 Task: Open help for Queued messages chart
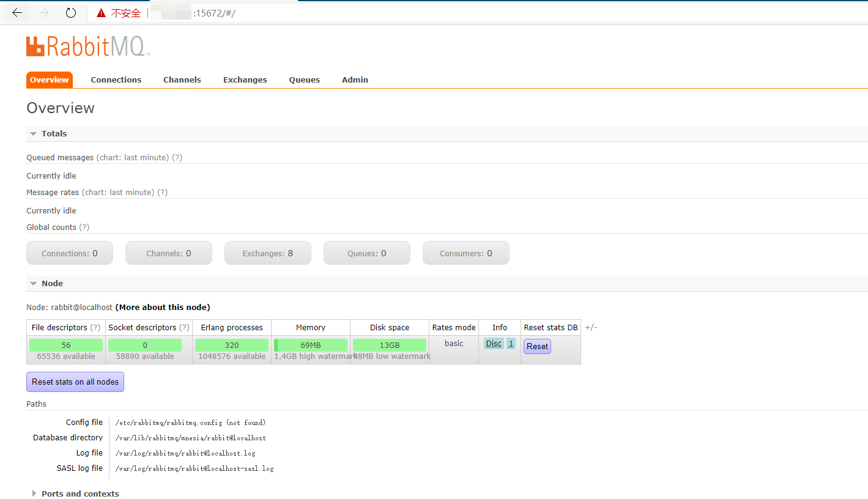click(177, 157)
